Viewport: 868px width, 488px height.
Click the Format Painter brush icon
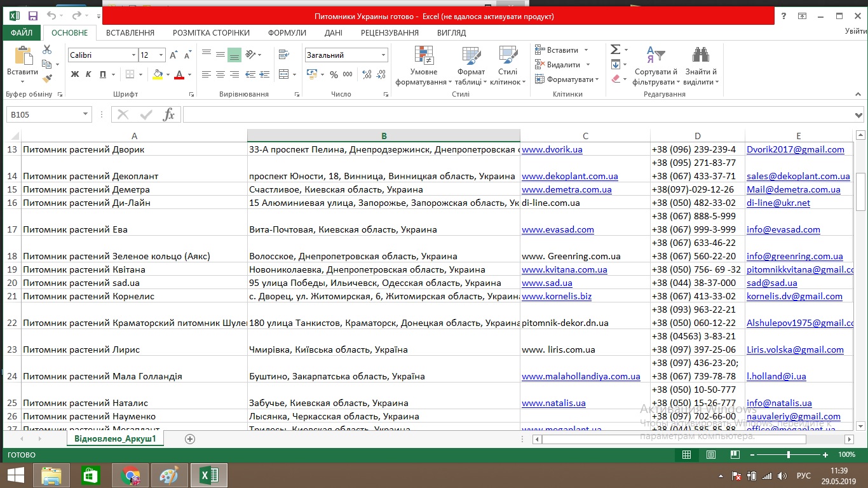[x=47, y=79]
